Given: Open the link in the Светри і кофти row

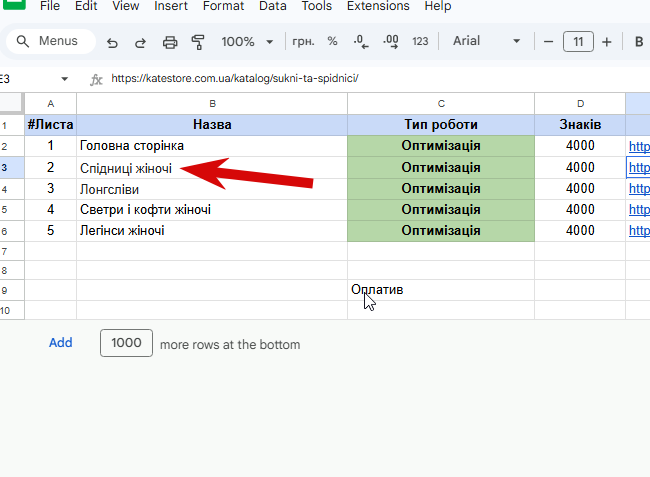Looking at the screenshot, I should click(x=639, y=210).
